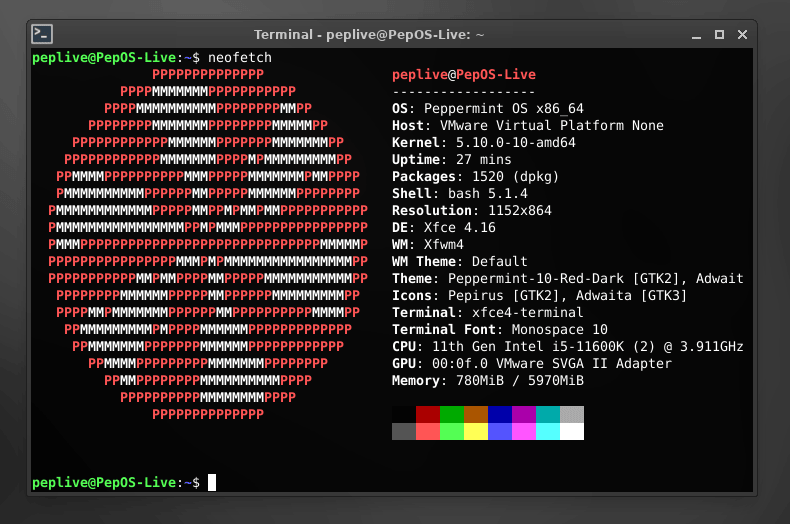Image resolution: width=790 pixels, height=524 pixels.
Task: Click the terminal icon in the title bar
Action: [x=42, y=33]
